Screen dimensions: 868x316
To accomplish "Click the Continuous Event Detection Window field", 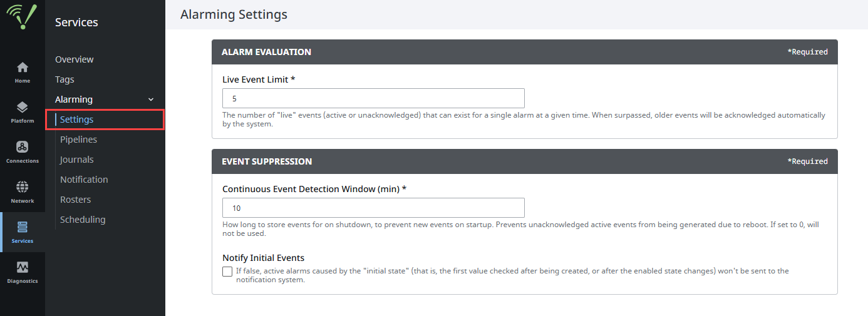I will tap(373, 208).
